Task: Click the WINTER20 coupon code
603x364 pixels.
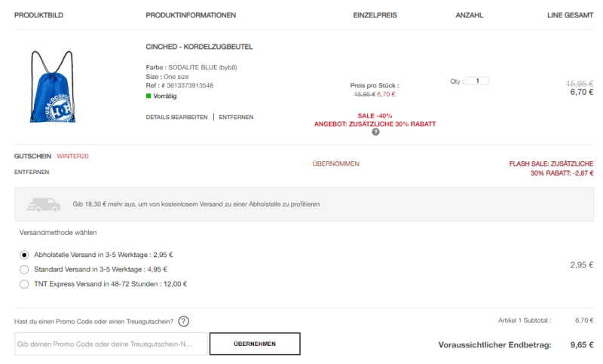Action: tap(72, 156)
